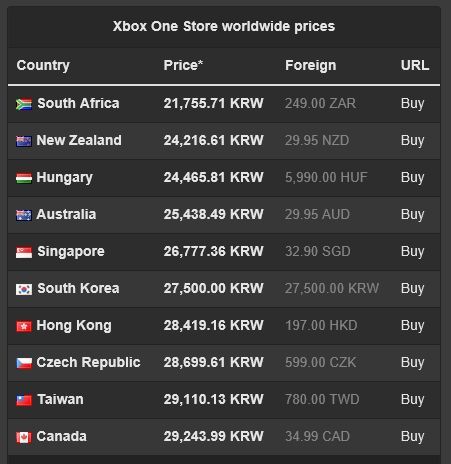Viewport: 451px width, 464px height.
Task: Click the Hong Kong flag icon
Action: click(24, 326)
